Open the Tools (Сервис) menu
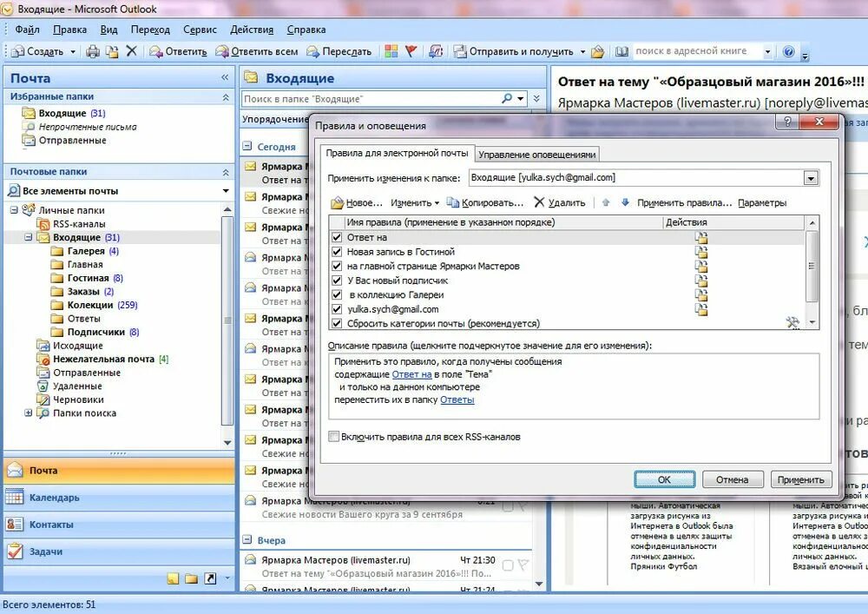 (x=200, y=30)
